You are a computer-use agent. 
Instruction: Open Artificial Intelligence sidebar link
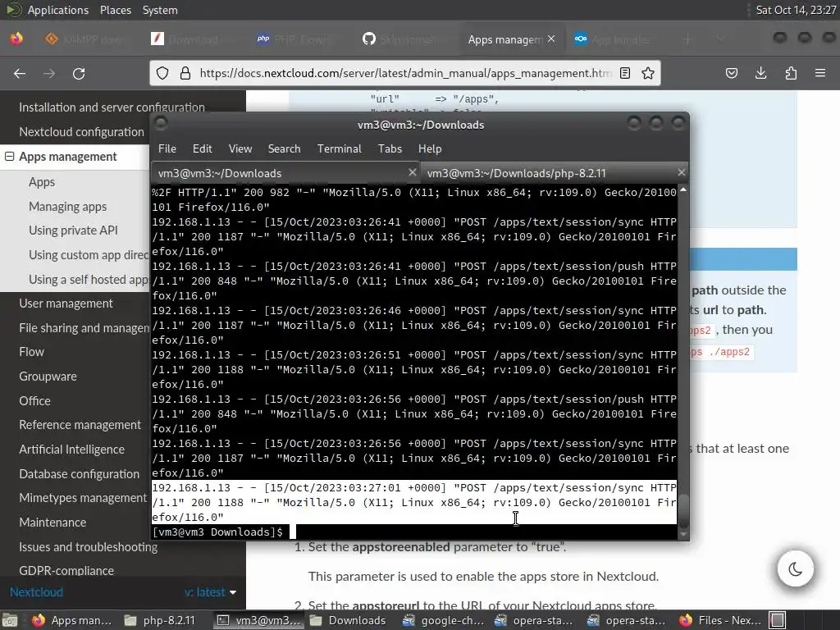[72, 450]
